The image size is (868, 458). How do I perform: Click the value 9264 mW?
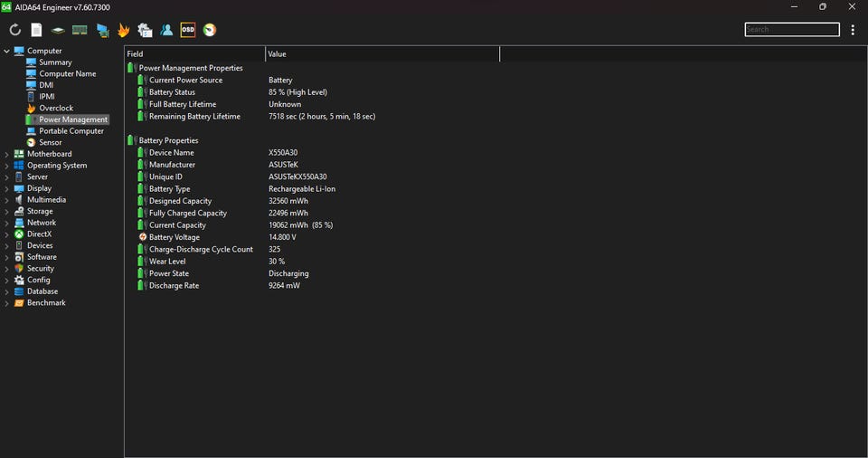pos(285,286)
